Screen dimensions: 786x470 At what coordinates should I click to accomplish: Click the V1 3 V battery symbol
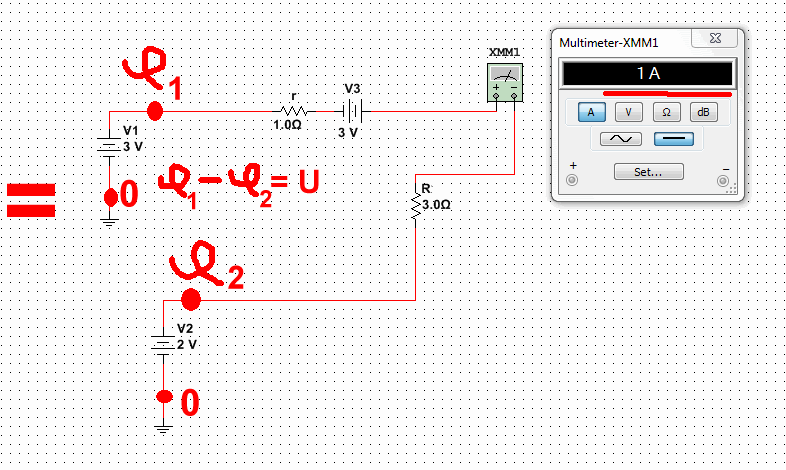pos(110,145)
